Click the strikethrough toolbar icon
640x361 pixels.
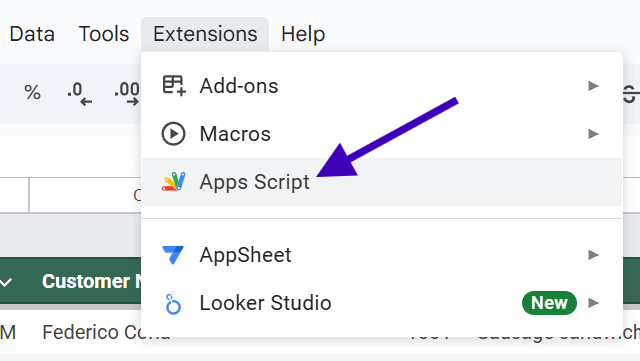click(631, 94)
